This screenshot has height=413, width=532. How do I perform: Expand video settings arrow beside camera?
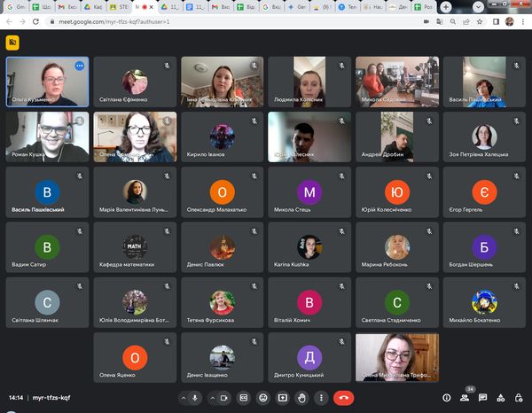click(x=212, y=398)
